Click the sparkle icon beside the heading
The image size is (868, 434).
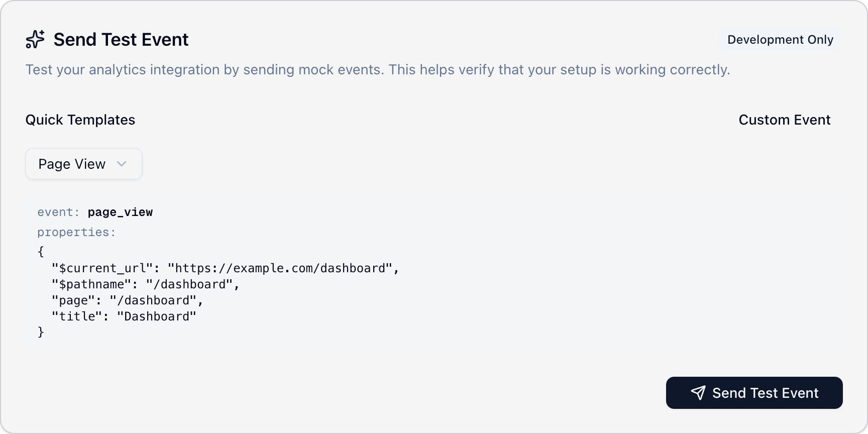click(35, 39)
